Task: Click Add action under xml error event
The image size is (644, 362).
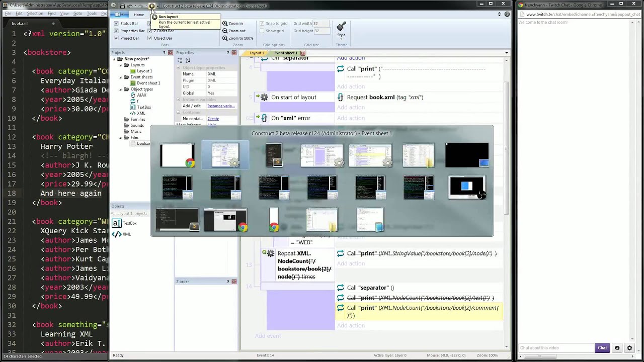Action: point(351,118)
